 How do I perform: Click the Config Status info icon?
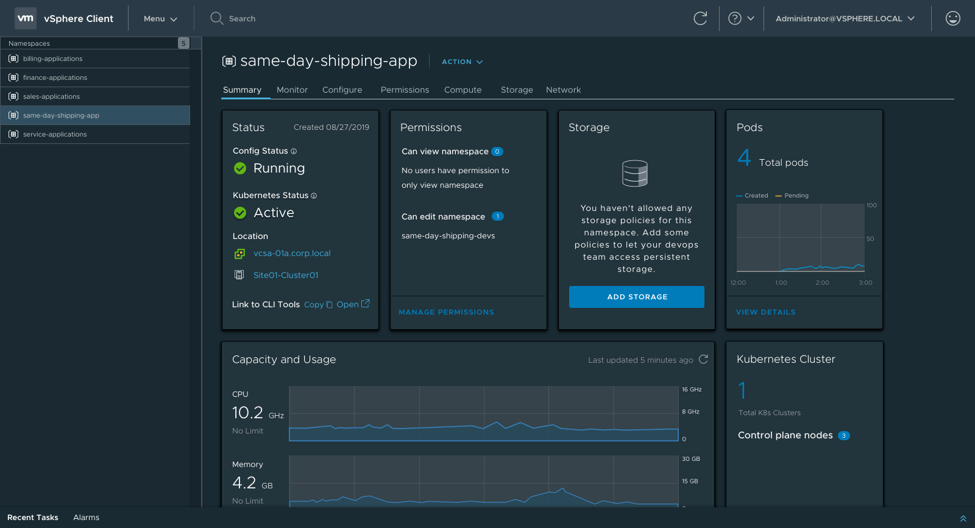(294, 152)
